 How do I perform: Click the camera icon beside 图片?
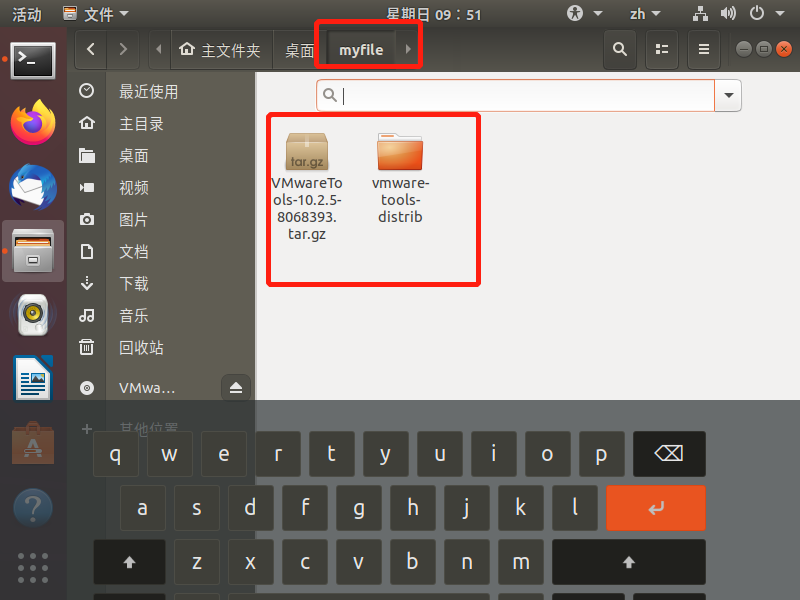point(87,219)
